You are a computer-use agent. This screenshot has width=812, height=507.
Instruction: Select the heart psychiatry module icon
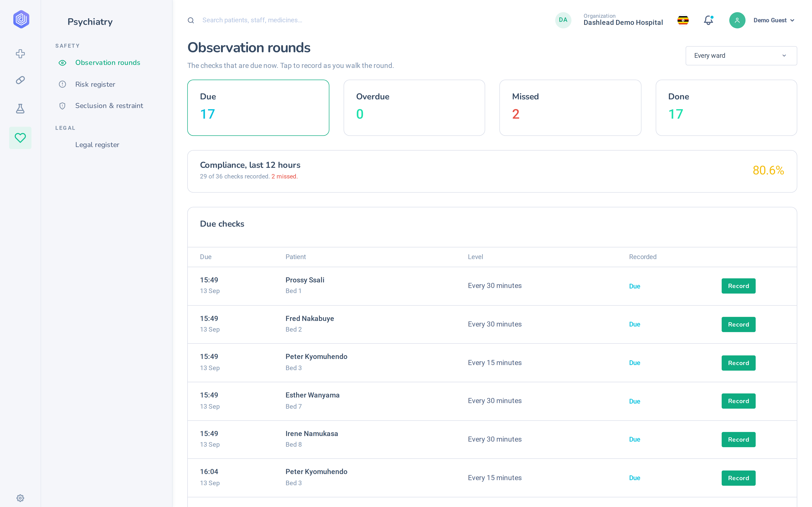coord(20,138)
